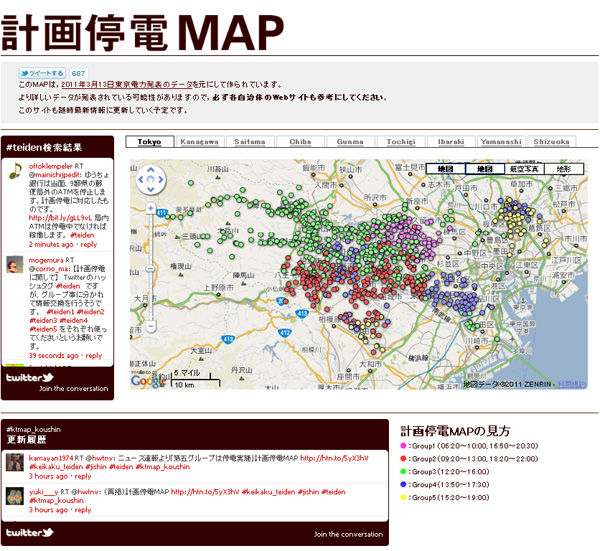This screenshot has width=600, height=551.
Task: Open the yuki___y username link
Action: (x=44, y=492)
